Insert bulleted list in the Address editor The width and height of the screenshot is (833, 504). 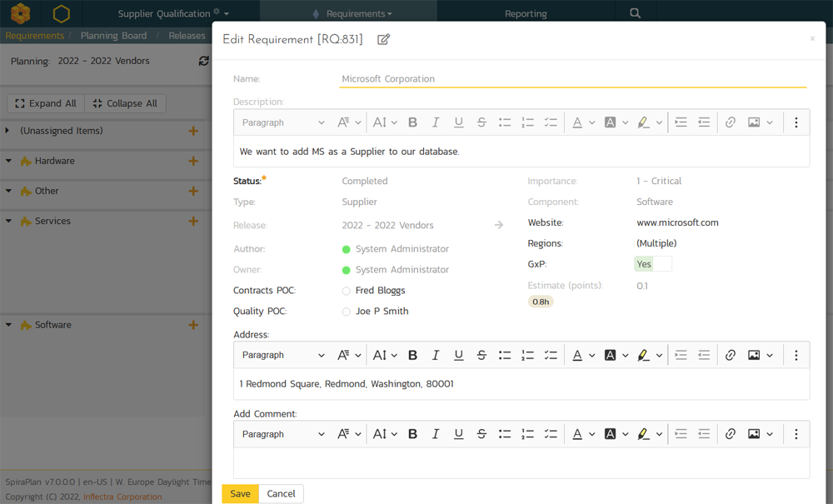(505, 355)
